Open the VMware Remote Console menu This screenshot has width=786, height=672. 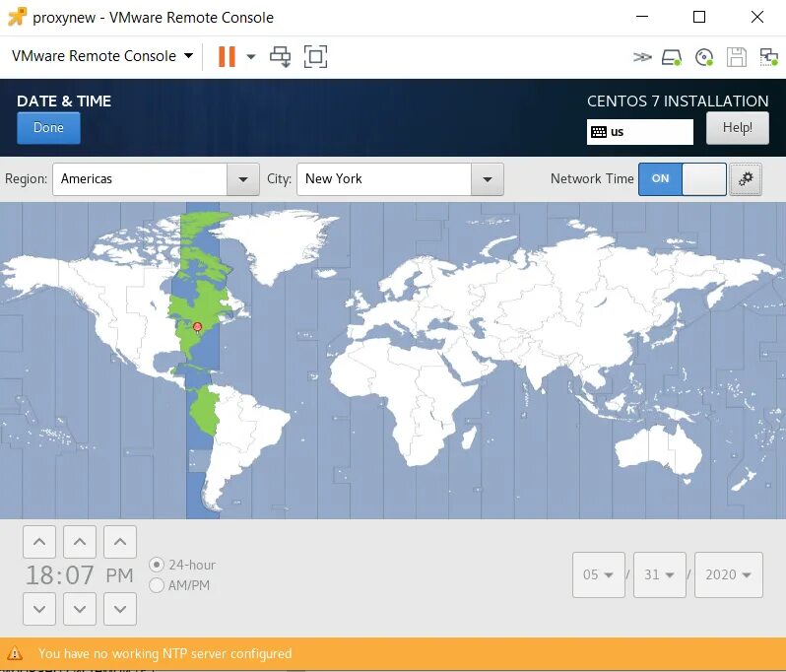102,55
